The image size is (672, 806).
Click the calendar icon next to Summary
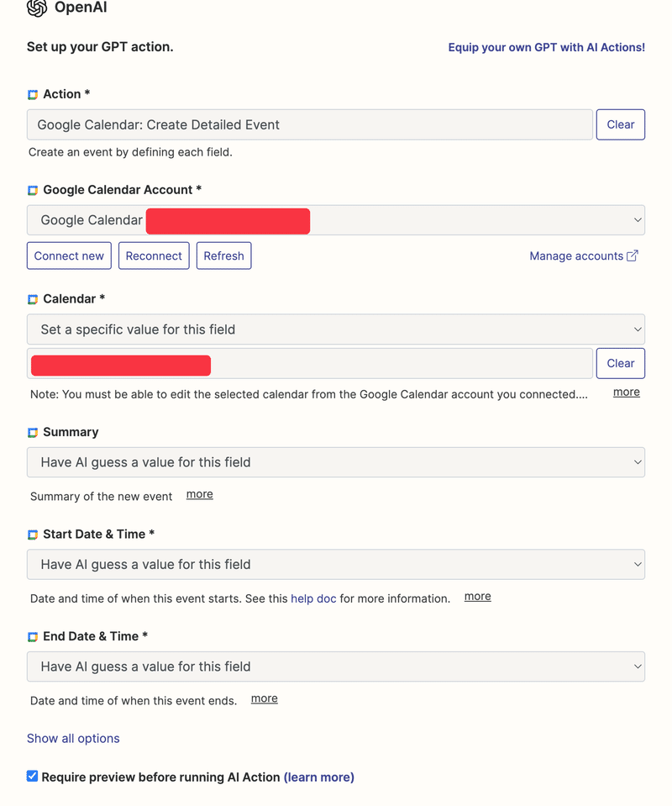point(33,432)
